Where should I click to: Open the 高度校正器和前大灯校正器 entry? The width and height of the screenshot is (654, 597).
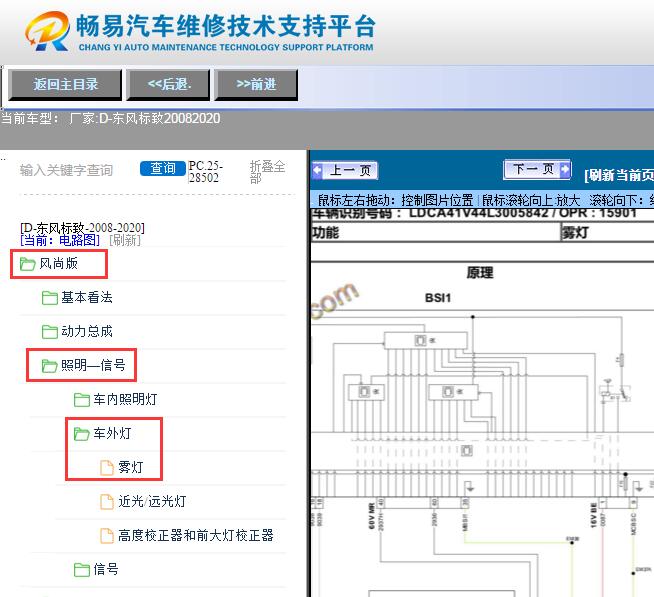(196, 535)
